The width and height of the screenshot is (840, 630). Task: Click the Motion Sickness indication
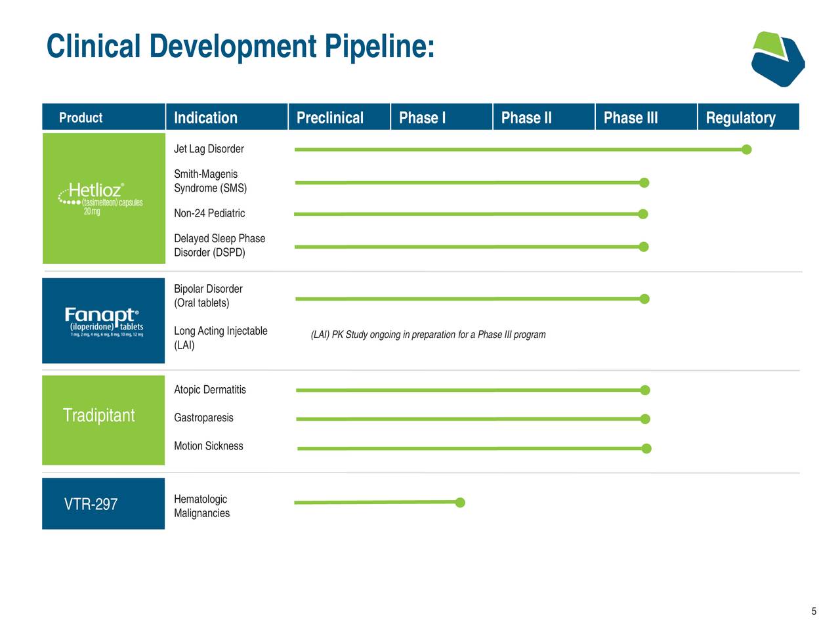click(209, 446)
